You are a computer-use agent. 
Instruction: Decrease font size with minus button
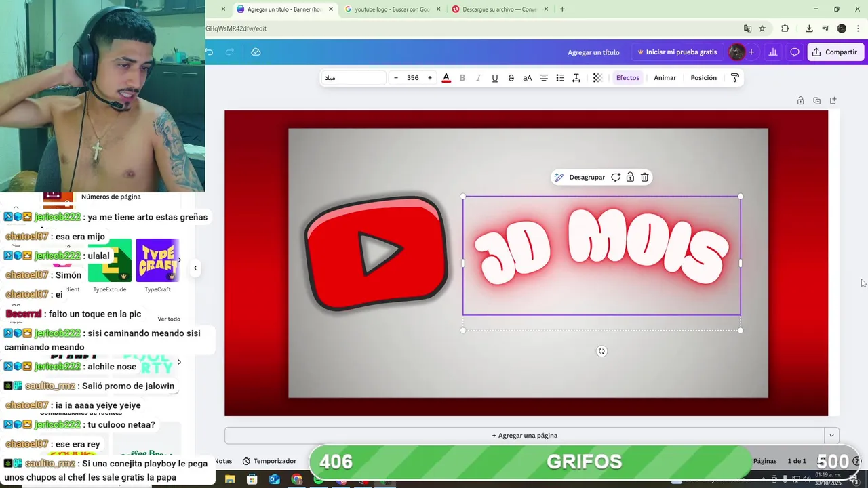pos(396,78)
